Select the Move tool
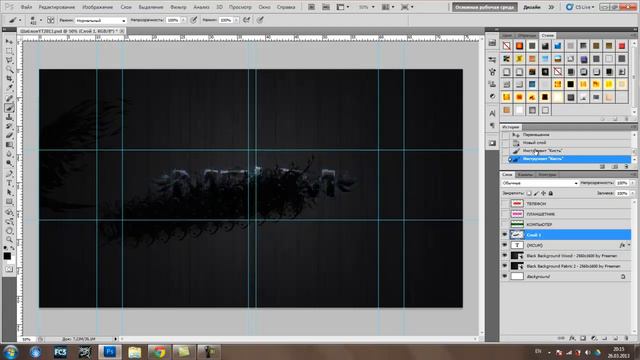This screenshot has height=360, width=640. (9, 41)
